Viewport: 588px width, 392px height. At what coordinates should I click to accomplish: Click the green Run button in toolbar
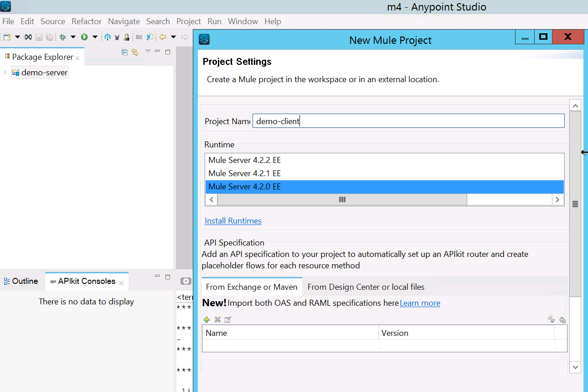click(84, 37)
